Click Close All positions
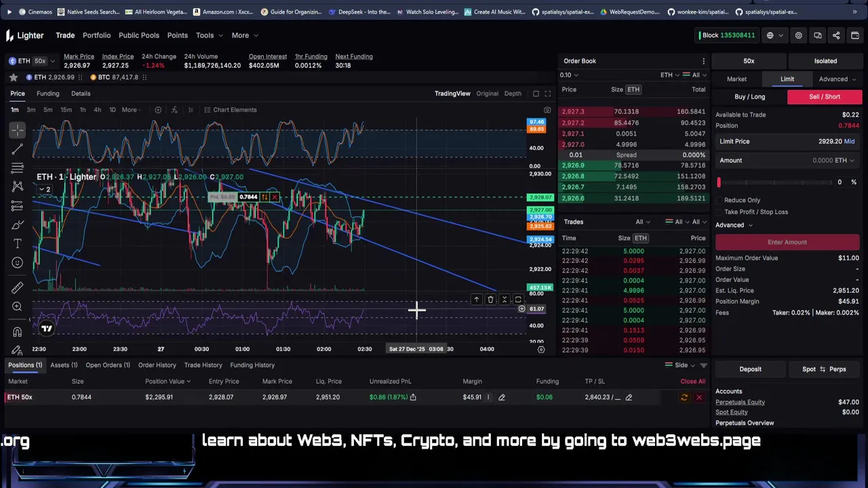 [x=693, y=382]
